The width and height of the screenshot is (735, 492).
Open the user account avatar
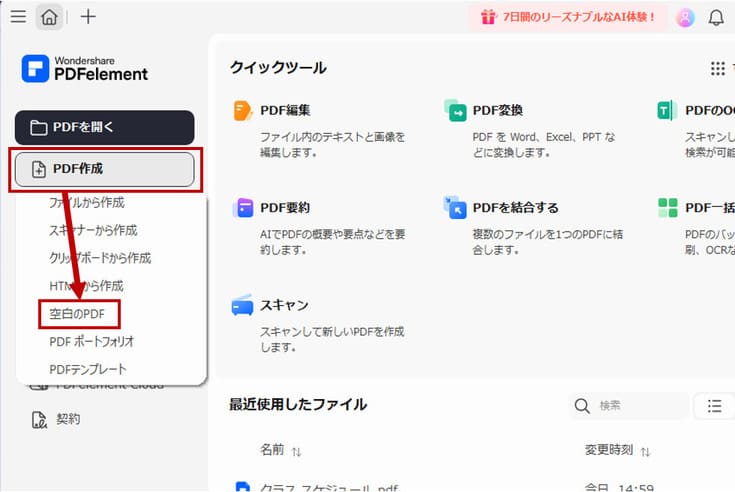pos(685,18)
